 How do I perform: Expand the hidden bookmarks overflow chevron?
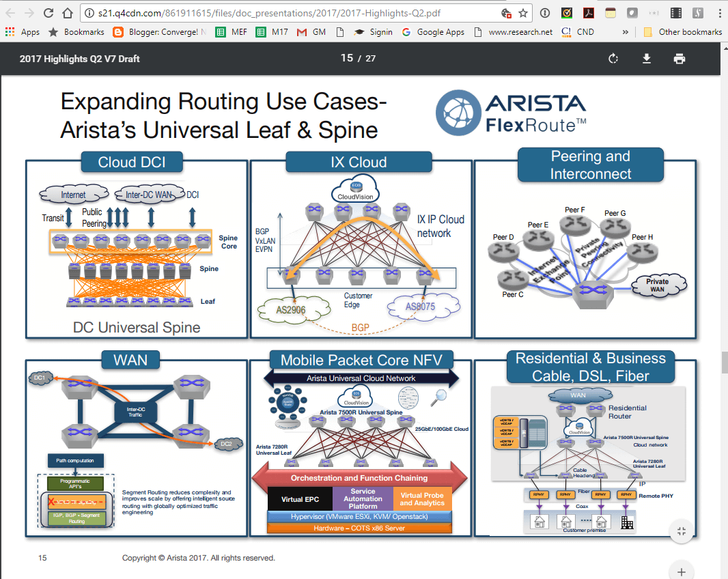point(626,32)
